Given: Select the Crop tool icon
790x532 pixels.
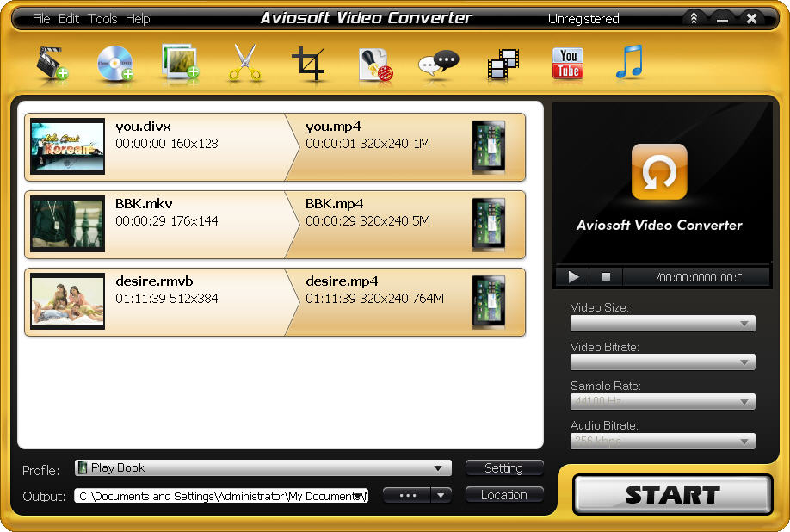Looking at the screenshot, I should coord(308,64).
